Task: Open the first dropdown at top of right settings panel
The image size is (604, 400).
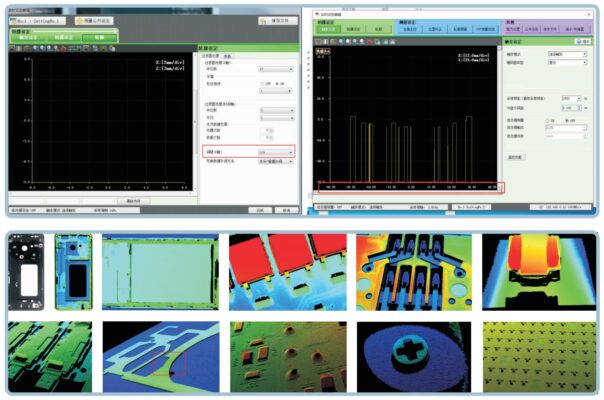Action: (567, 54)
